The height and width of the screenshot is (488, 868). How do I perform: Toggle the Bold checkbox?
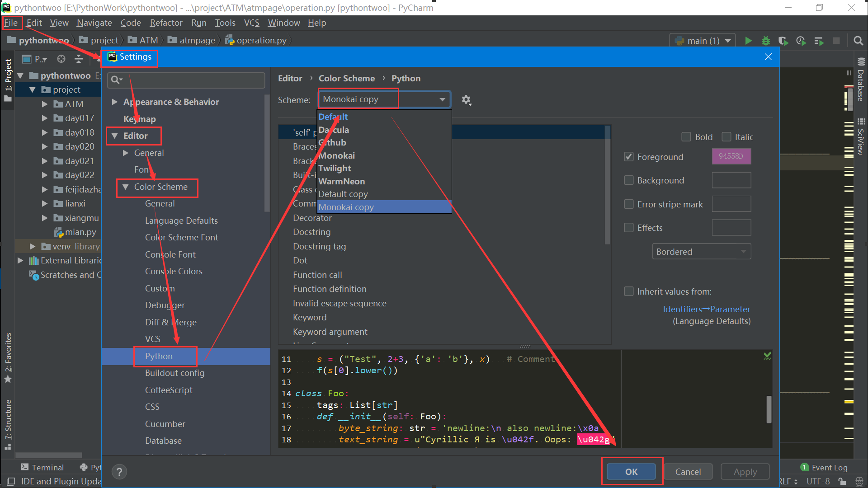686,137
